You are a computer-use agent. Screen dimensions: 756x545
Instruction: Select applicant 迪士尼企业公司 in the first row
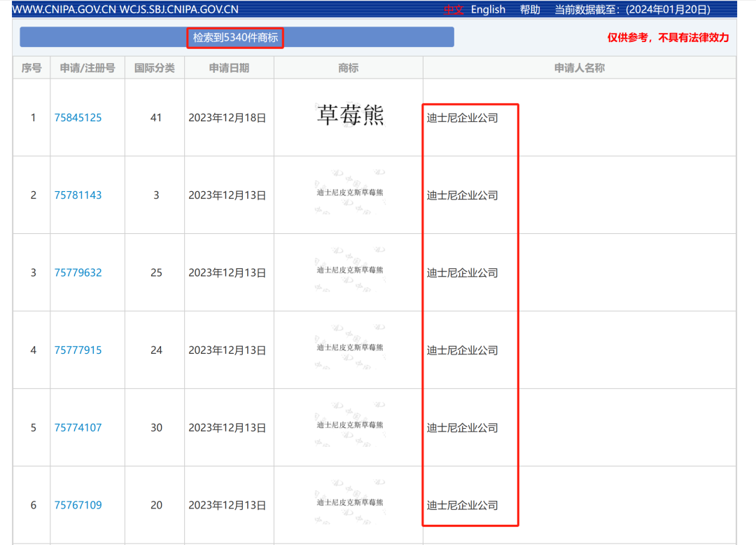(x=463, y=118)
